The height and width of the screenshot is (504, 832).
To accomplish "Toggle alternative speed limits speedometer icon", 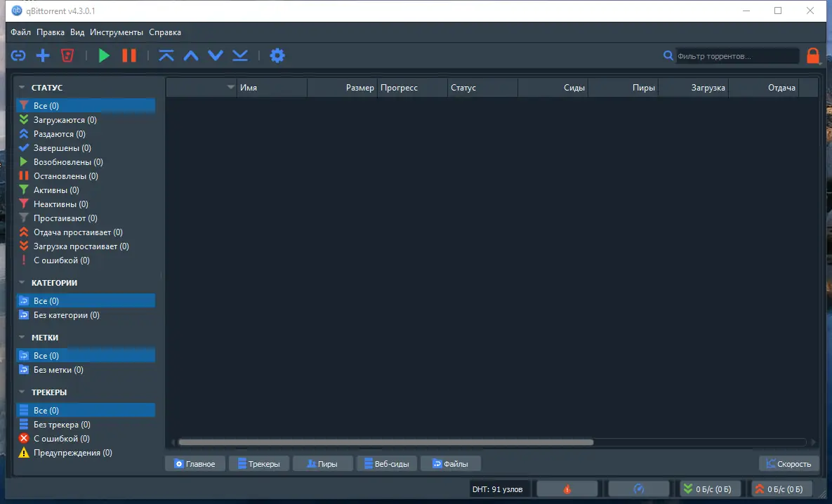I will 638,489.
